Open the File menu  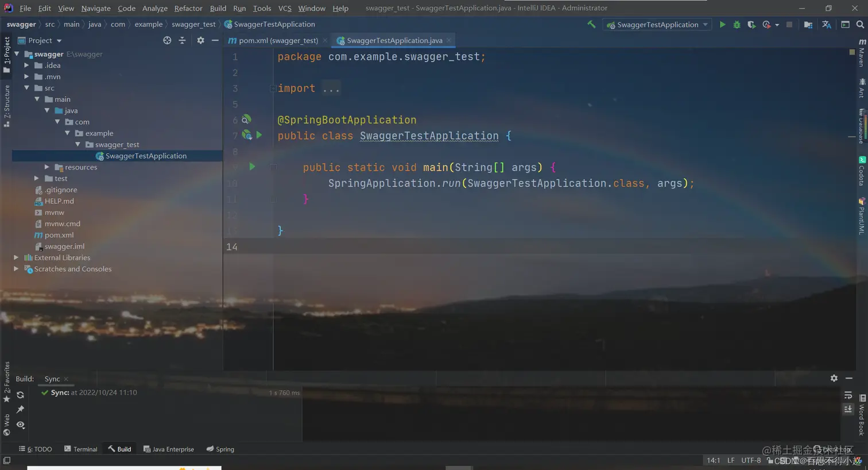coord(25,8)
